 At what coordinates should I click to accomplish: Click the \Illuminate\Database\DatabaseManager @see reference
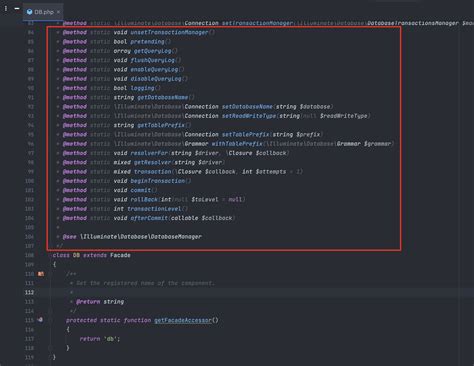click(x=141, y=236)
